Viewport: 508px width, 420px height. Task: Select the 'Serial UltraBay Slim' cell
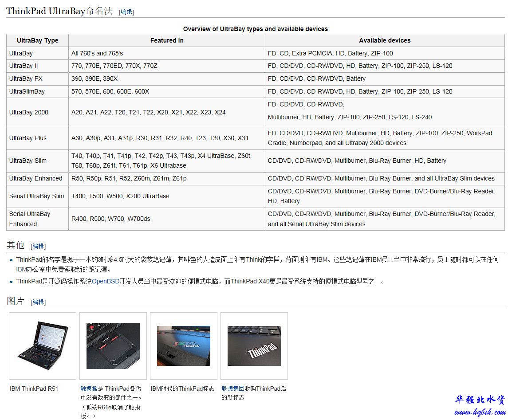(38, 196)
